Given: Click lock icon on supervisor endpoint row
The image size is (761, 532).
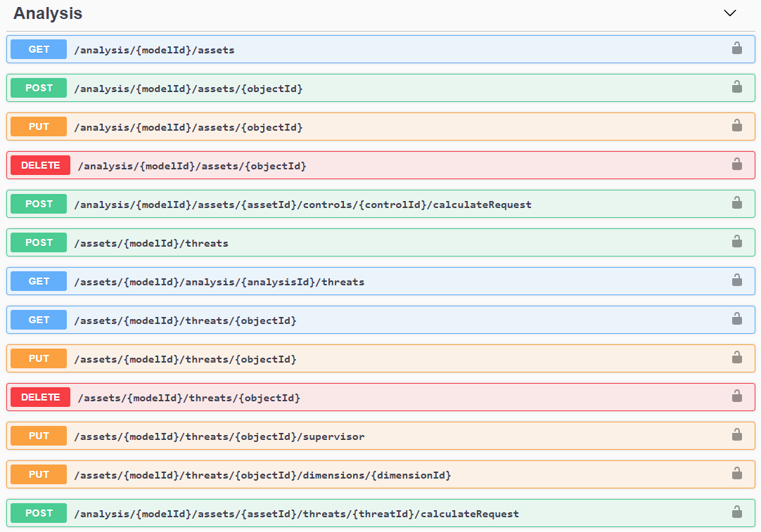Looking at the screenshot, I should (x=736, y=435).
